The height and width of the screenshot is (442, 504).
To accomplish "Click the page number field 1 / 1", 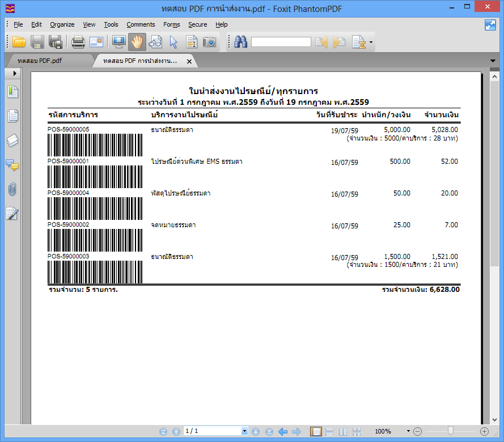I will click(212, 431).
